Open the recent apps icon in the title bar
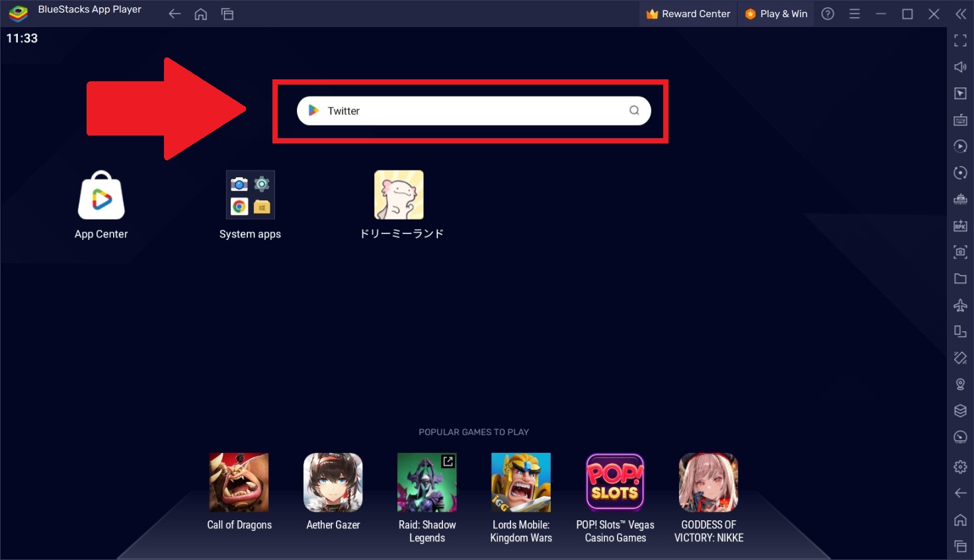This screenshot has height=560, width=974. (x=227, y=14)
